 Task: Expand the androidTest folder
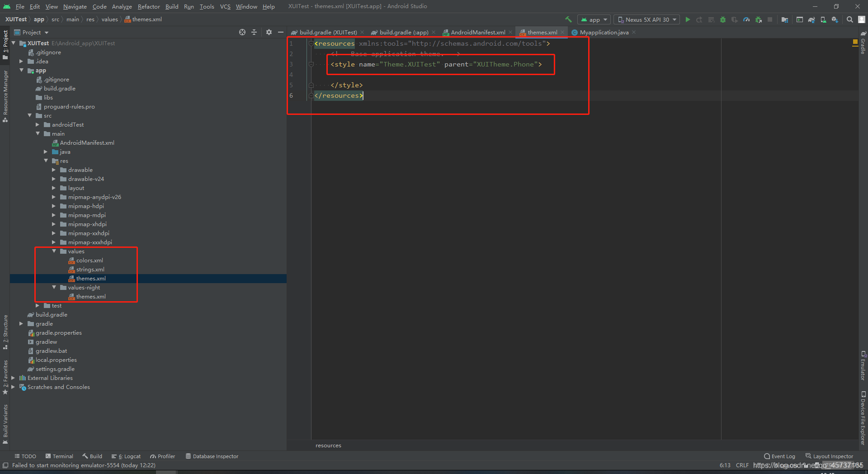tap(38, 124)
